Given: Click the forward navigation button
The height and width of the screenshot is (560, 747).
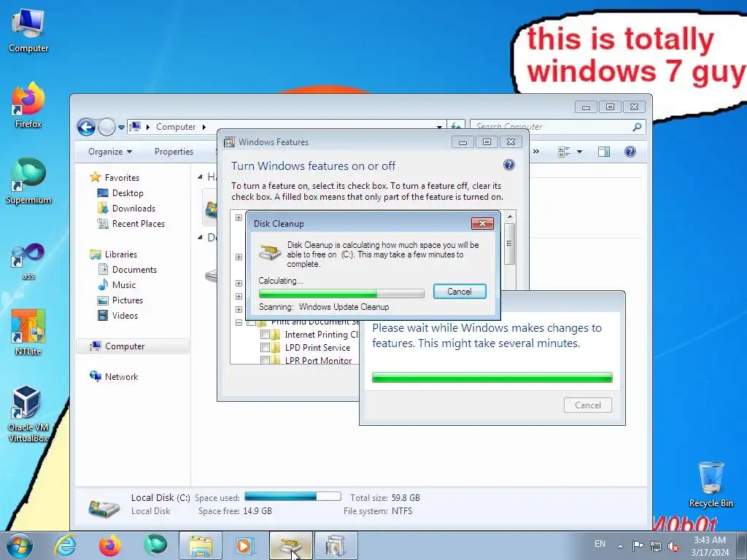Looking at the screenshot, I should (x=107, y=127).
